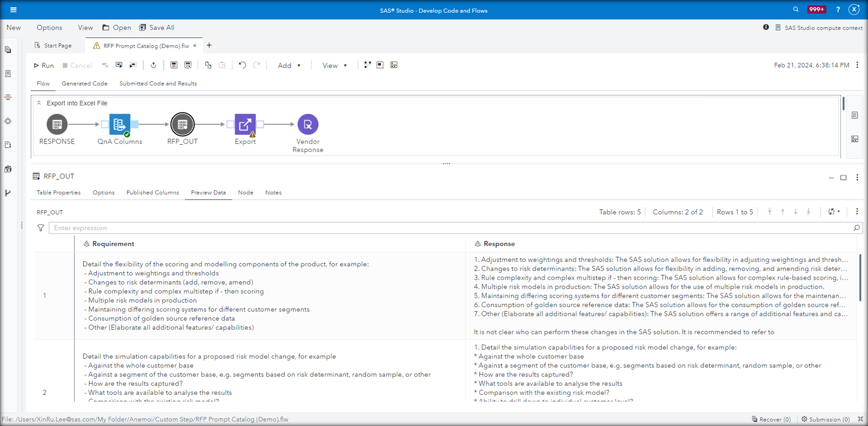Open right side flow properties panel icon

point(855,115)
